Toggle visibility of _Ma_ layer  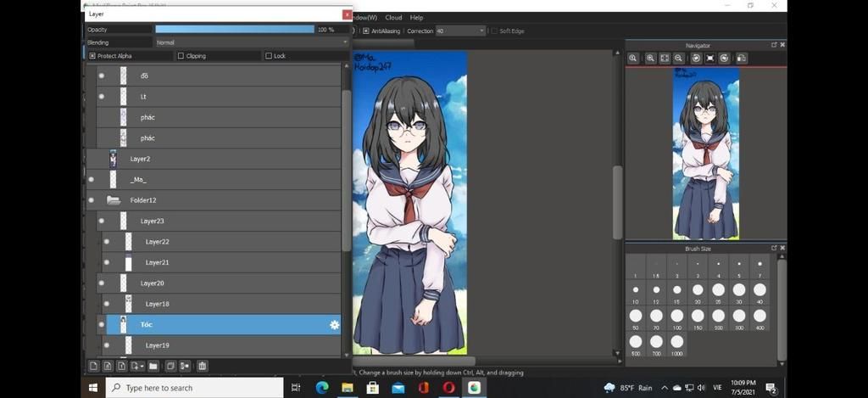tap(92, 180)
